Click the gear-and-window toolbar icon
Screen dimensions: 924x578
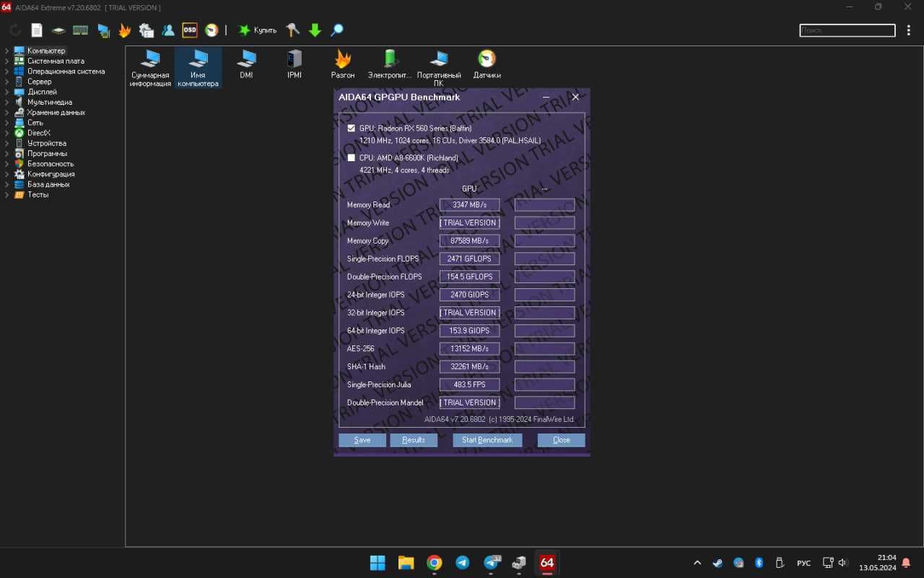[x=147, y=30]
